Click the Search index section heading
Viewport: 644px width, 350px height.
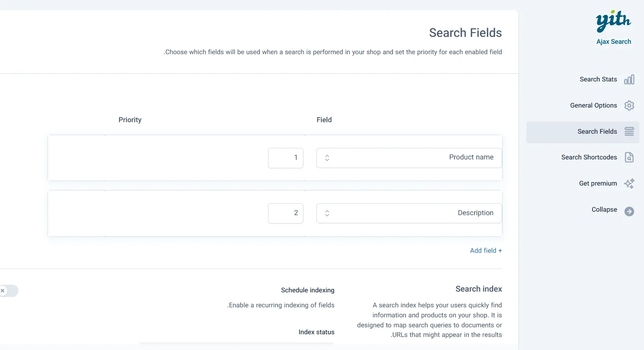[x=479, y=289]
